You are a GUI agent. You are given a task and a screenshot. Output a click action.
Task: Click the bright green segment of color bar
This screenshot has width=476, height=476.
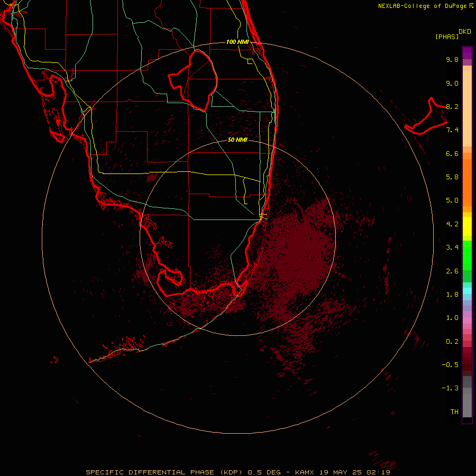[467, 255]
